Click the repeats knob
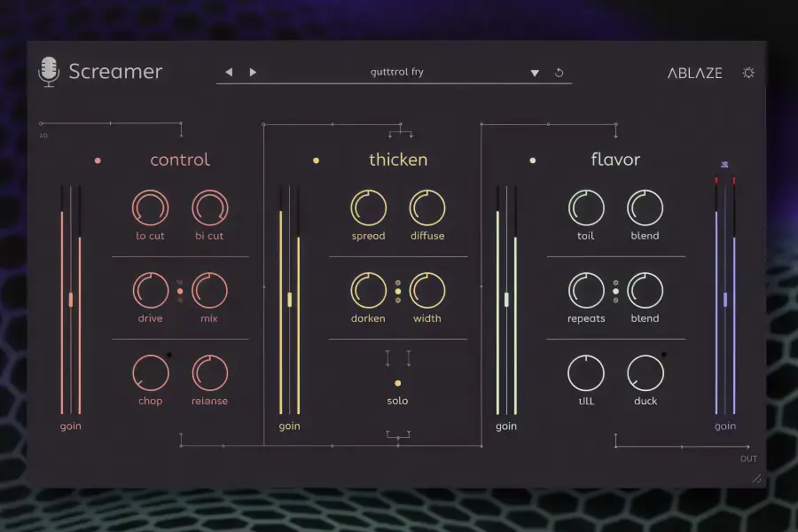The width and height of the screenshot is (798, 532). click(x=586, y=290)
